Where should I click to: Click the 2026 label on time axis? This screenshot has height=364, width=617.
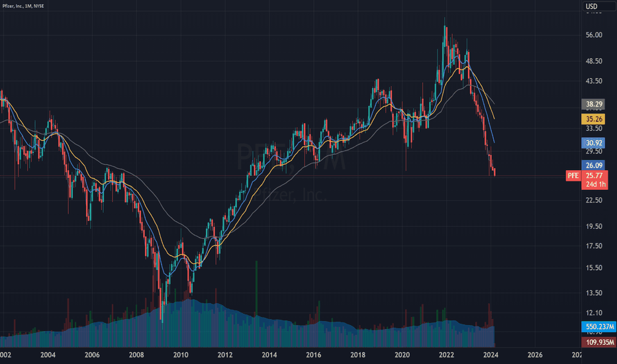(535, 355)
